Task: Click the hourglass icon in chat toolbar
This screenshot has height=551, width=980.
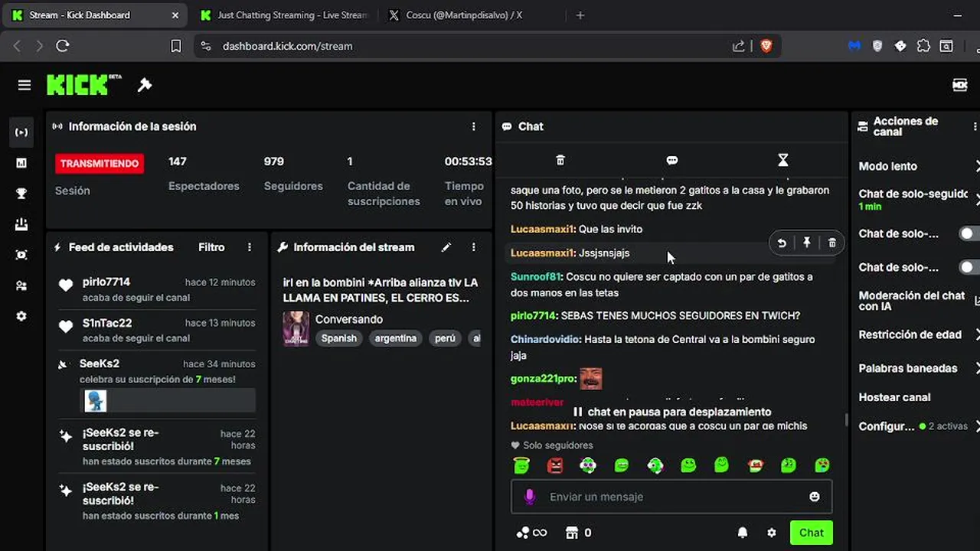Action: click(782, 160)
